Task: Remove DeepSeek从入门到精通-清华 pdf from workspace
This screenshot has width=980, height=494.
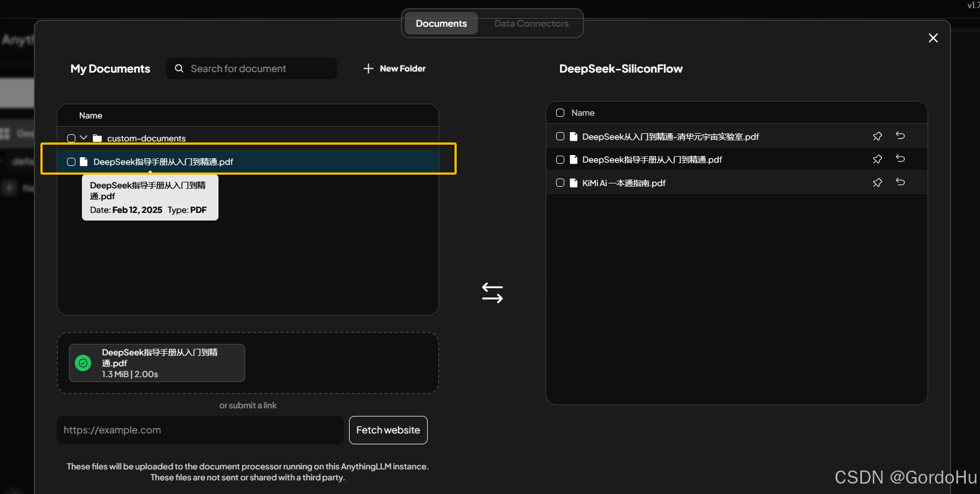Action: click(900, 135)
